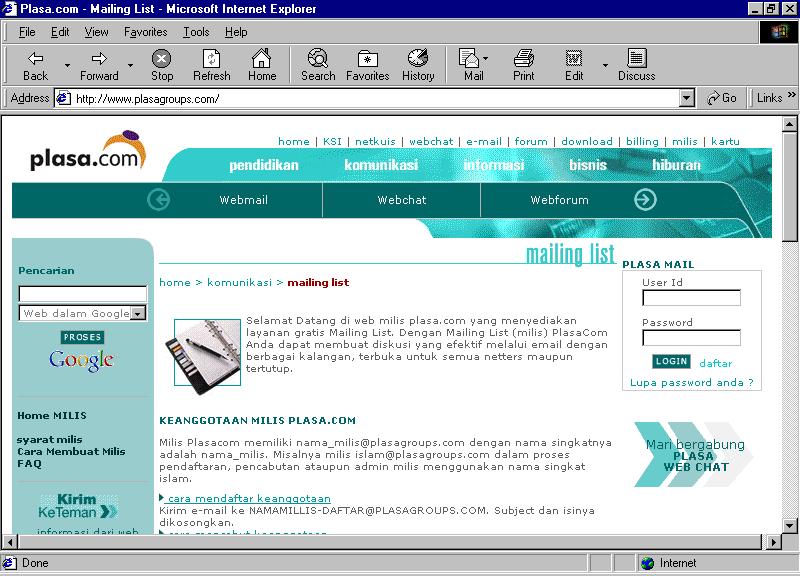Click the Password input field
The image size is (800, 576).
pos(691,338)
